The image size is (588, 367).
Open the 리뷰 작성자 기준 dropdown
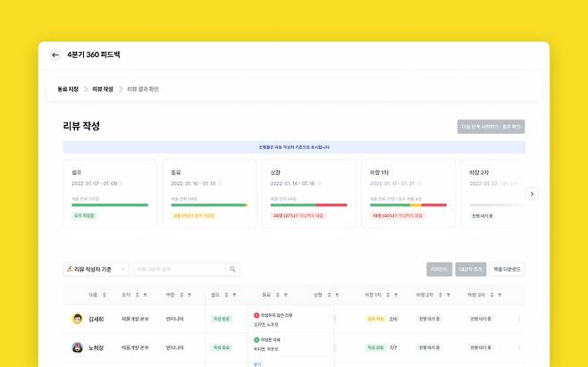96,269
